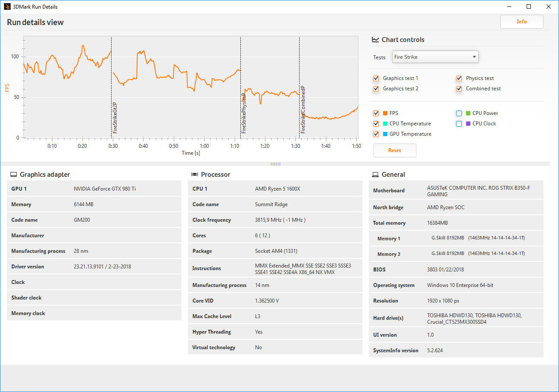Click the Reset button
This screenshot has width=559, height=392.
(x=395, y=150)
